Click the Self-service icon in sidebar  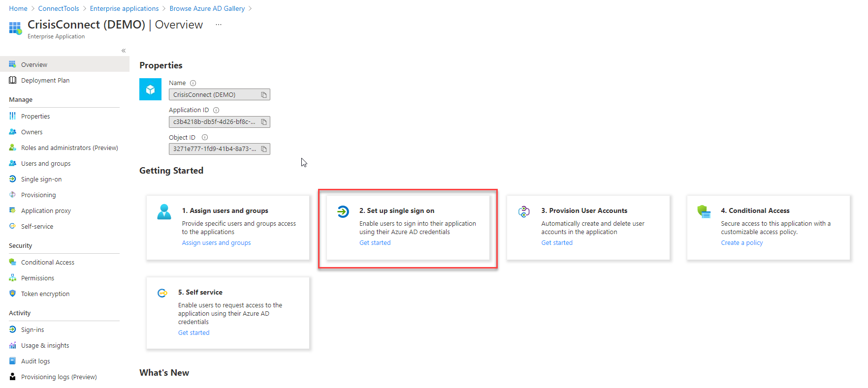pos(12,226)
